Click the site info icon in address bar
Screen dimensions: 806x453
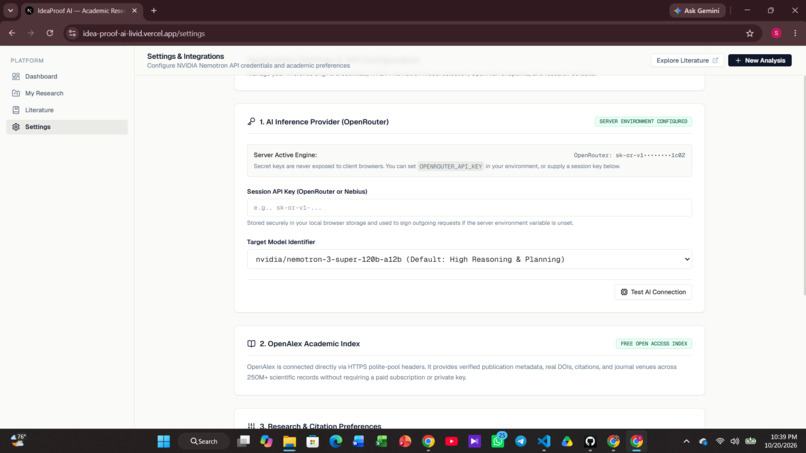click(x=72, y=33)
